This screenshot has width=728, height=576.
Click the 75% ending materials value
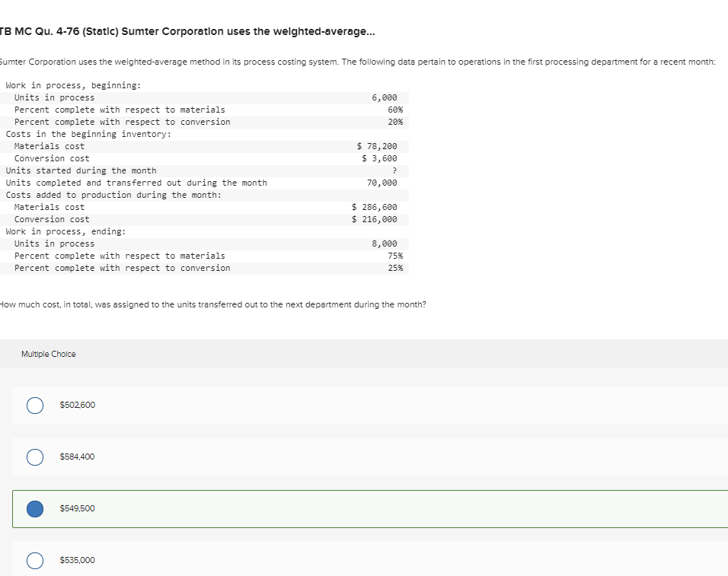point(395,256)
